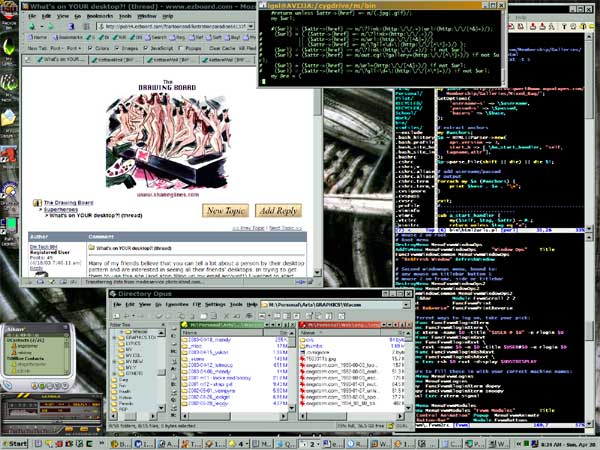Expand the MY NEW folder tree node
The width and height of the screenshot is (600, 450).
(114, 362)
